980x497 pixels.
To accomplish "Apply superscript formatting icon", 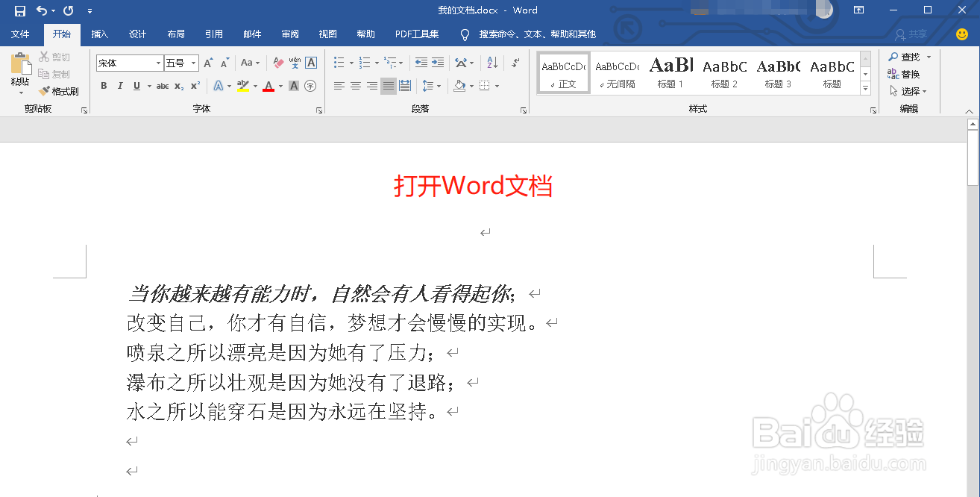I will 194,86.
